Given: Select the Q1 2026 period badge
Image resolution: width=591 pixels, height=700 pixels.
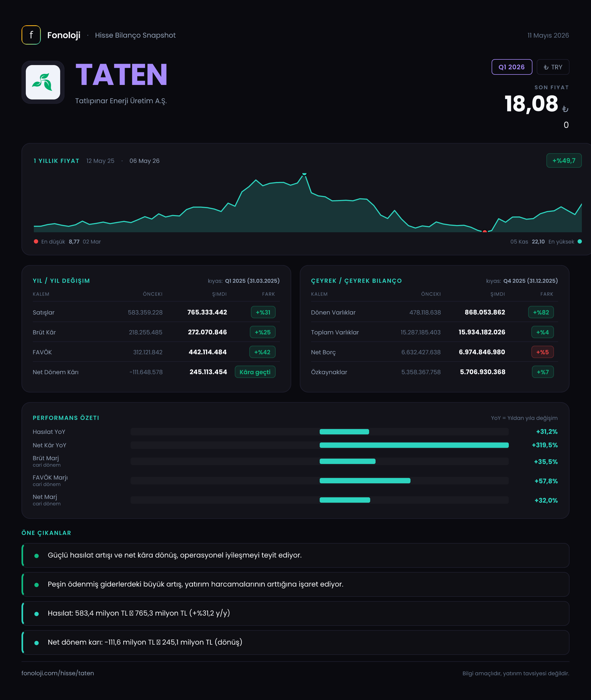Looking at the screenshot, I should coord(511,67).
